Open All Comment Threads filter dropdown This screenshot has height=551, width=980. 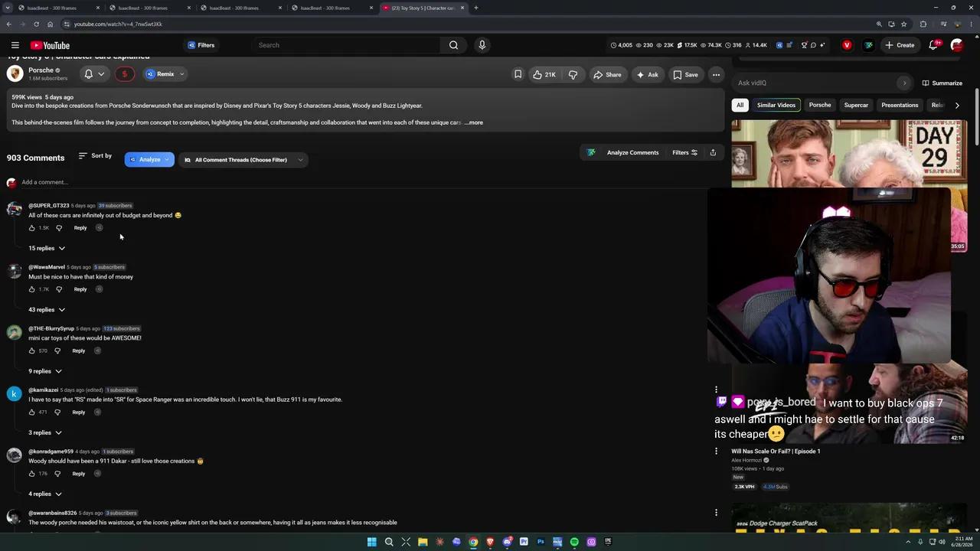pyautogui.click(x=243, y=160)
